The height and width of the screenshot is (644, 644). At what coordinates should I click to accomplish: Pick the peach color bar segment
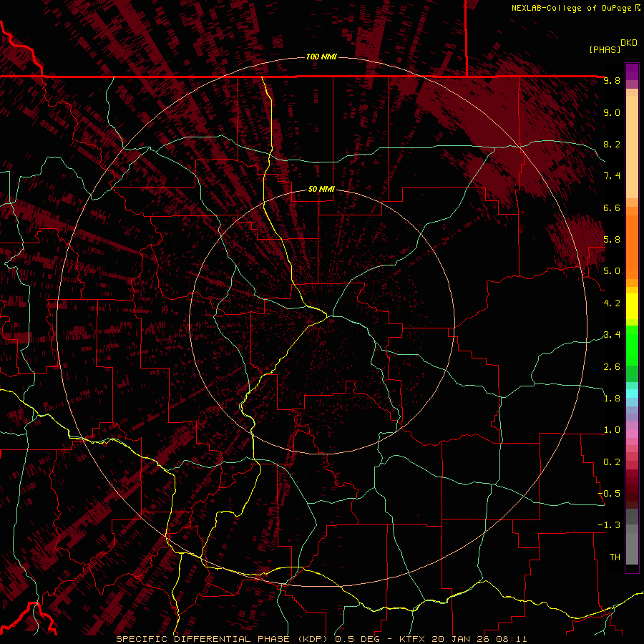tap(632, 147)
